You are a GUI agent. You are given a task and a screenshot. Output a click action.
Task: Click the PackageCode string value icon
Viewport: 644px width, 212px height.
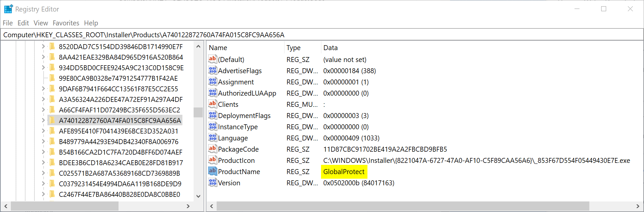(x=213, y=149)
